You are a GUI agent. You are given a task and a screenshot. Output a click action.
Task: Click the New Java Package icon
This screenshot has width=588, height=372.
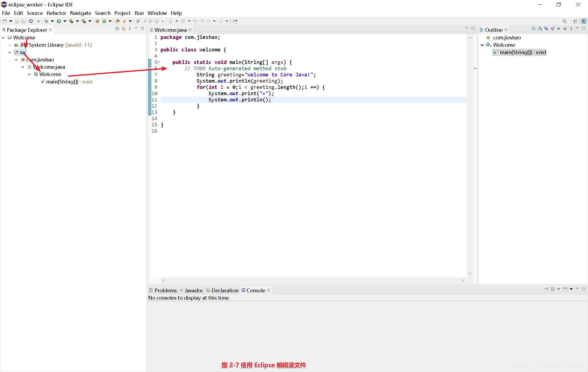tap(97, 21)
